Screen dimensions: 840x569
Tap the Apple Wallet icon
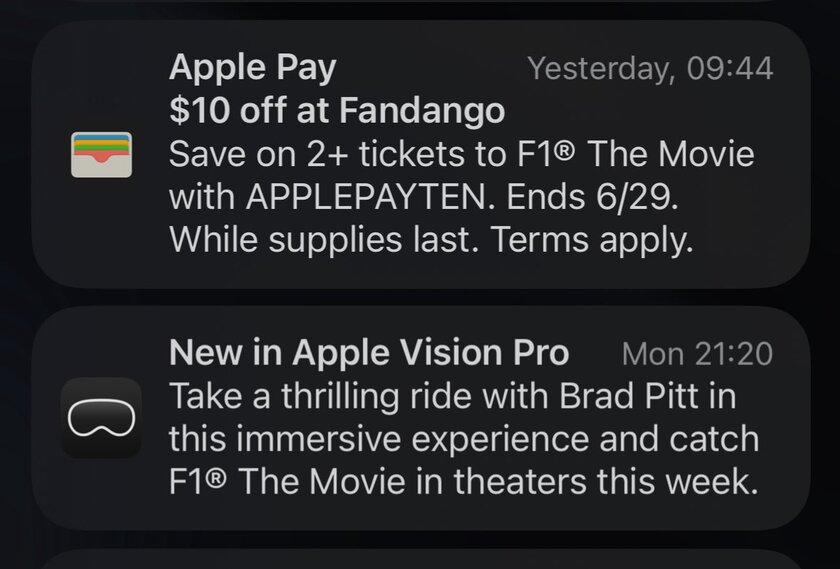click(101, 154)
